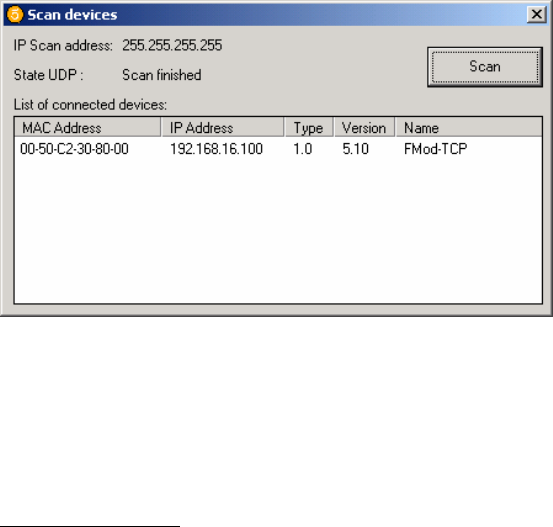Select the FMod-TCP device name
The height and width of the screenshot is (527, 553).
tap(436, 149)
